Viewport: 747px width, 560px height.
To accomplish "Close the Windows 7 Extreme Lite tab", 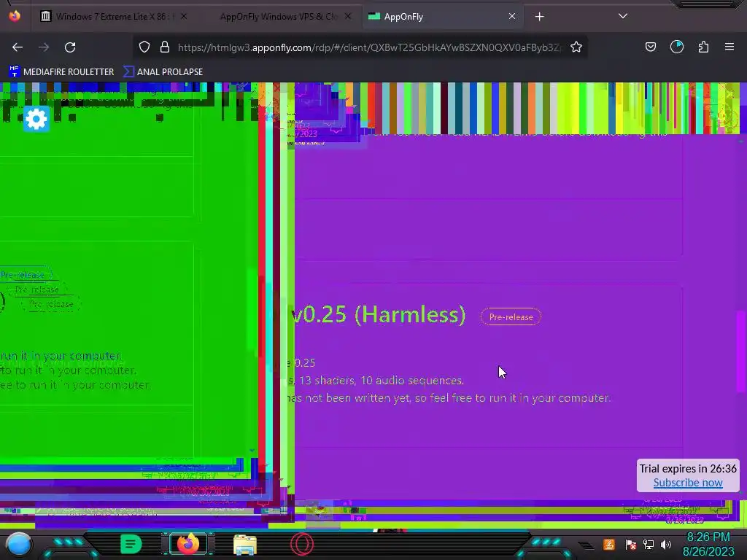I will (183, 16).
